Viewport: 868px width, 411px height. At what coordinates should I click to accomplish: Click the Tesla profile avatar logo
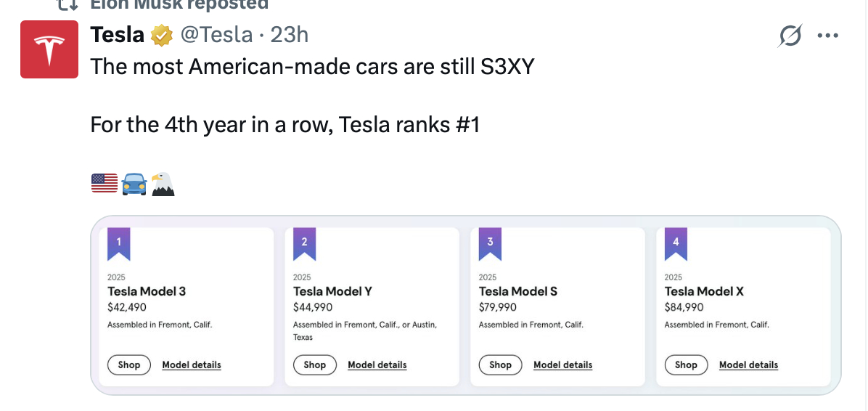tap(49, 49)
